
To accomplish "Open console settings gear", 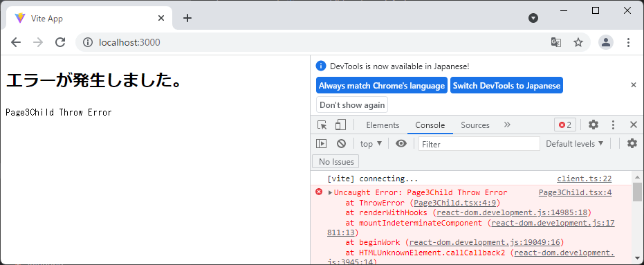I will click(x=632, y=143).
